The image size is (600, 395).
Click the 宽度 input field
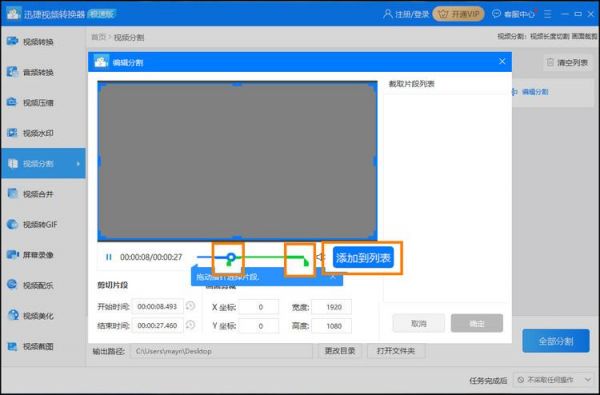[332, 307]
